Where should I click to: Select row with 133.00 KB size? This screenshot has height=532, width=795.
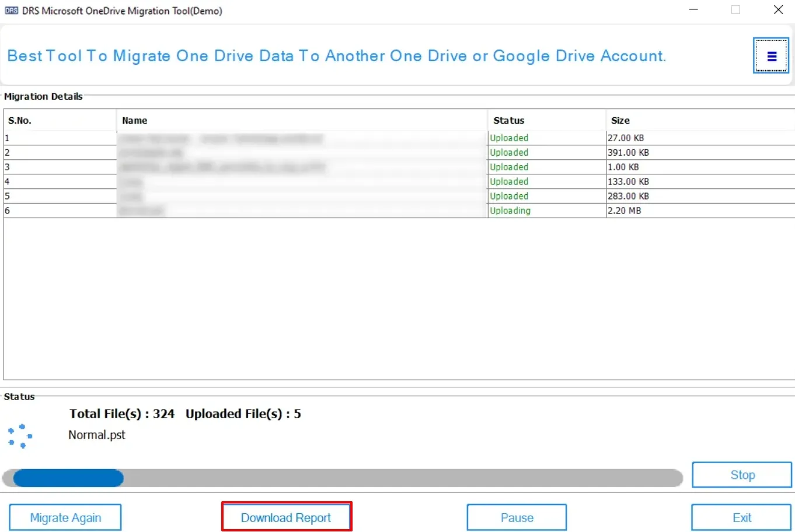(628, 182)
